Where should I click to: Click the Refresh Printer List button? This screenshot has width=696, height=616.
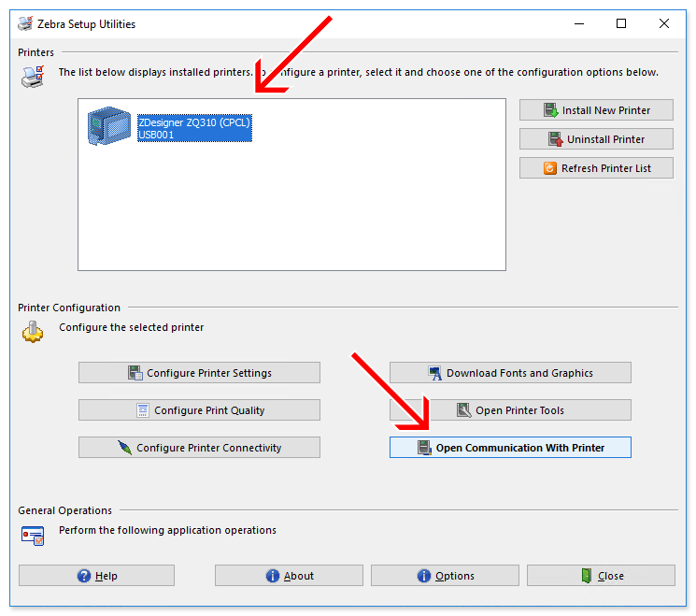coord(596,168)
